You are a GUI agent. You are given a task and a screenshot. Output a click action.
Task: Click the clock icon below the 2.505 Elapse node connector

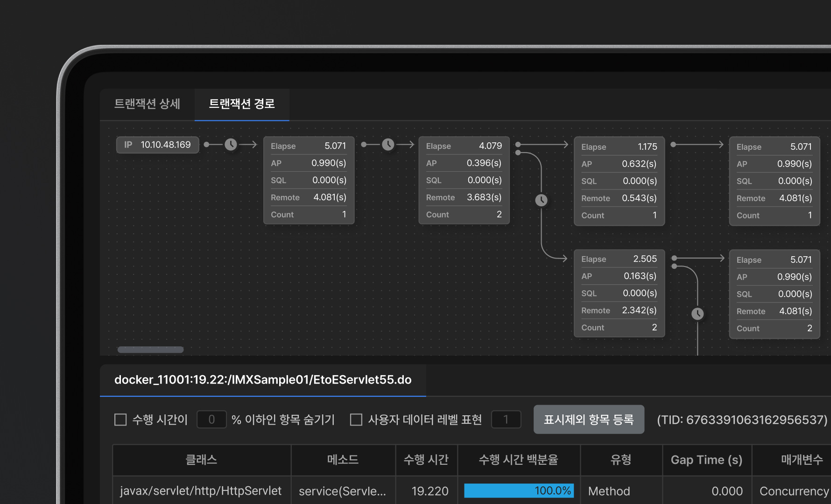click(697, 314)
